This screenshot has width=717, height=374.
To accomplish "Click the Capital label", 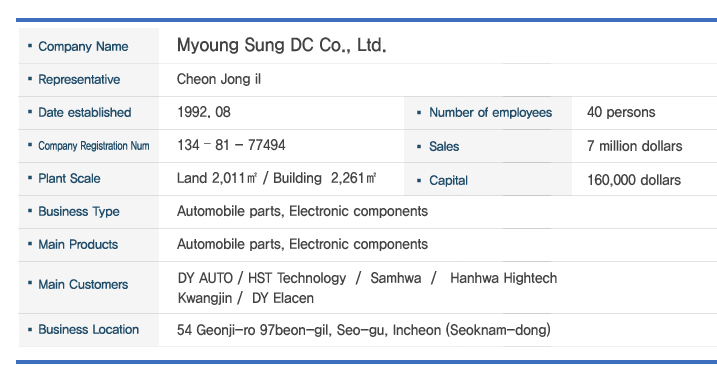I will pos(449,181).
